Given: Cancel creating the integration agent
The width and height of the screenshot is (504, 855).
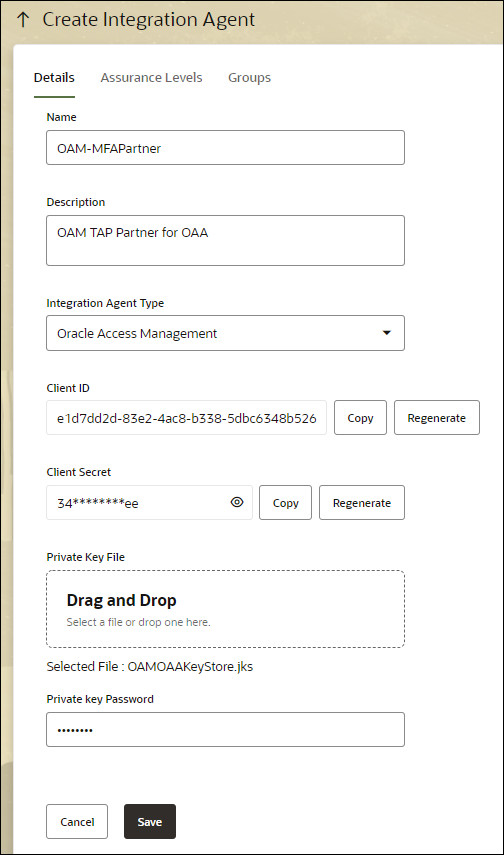Looking at the screenshot, I should tap(77, 821).
